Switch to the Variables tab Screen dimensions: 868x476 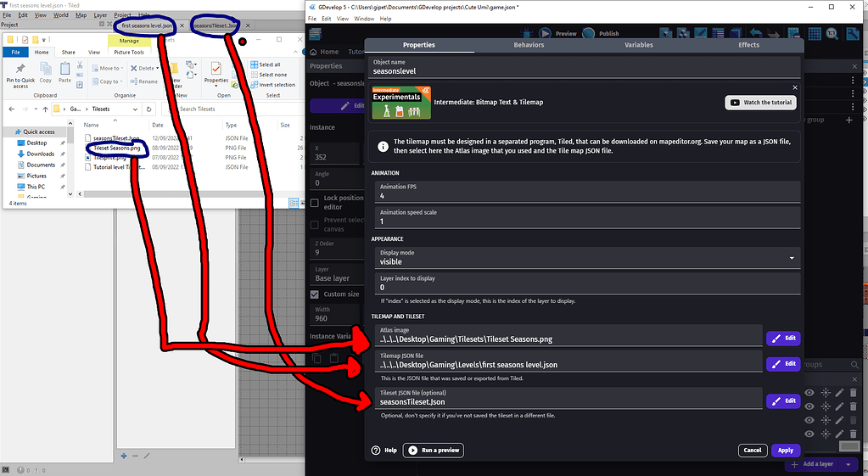click(x=639, y=45)
